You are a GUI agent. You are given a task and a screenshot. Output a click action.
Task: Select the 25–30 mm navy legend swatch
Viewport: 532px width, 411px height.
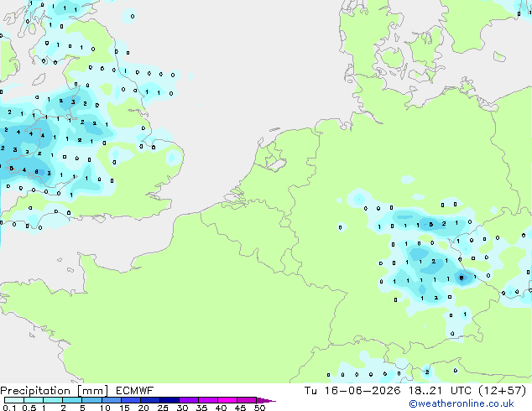pos(169,400)
